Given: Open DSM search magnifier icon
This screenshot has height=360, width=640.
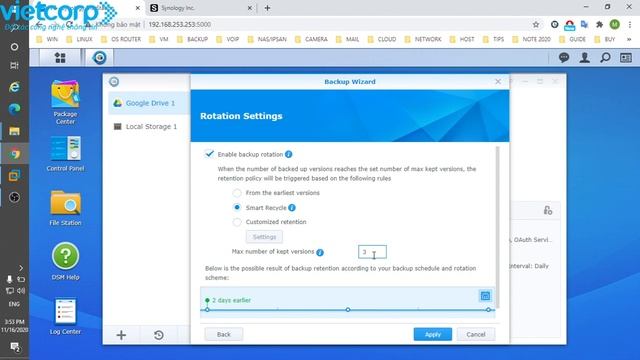Looking at the screenshot, I should point(605,58).
